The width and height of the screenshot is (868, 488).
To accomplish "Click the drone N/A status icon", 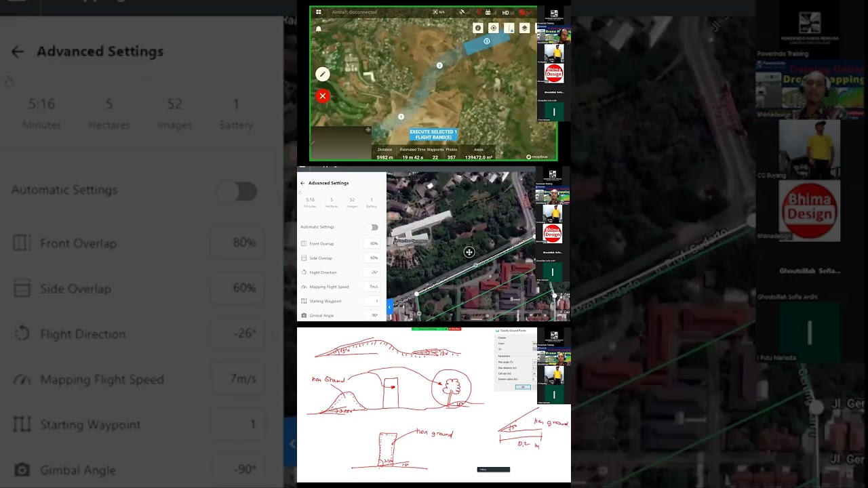I will tap(439, 12).
